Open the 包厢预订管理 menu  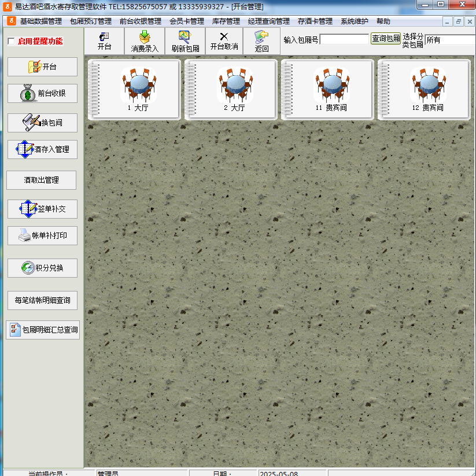[x=91, y=21]
